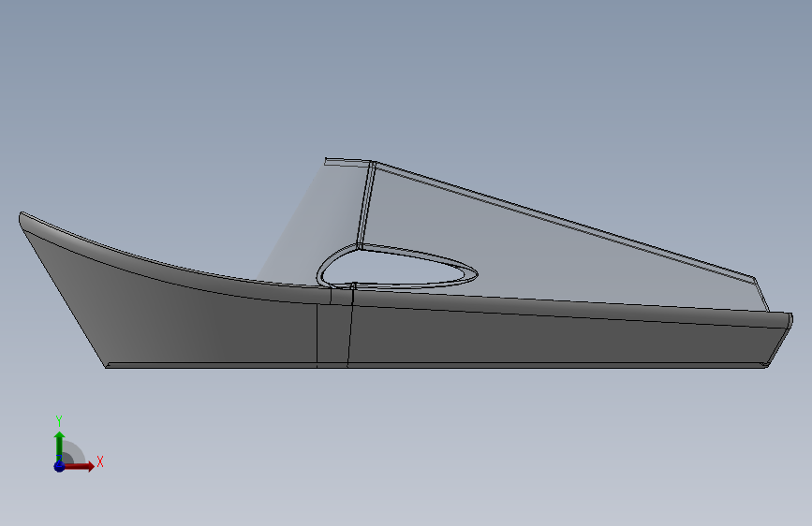Click the red X axis arrow of the triad
Screen dimensions: 812x526
click(78, 466)
